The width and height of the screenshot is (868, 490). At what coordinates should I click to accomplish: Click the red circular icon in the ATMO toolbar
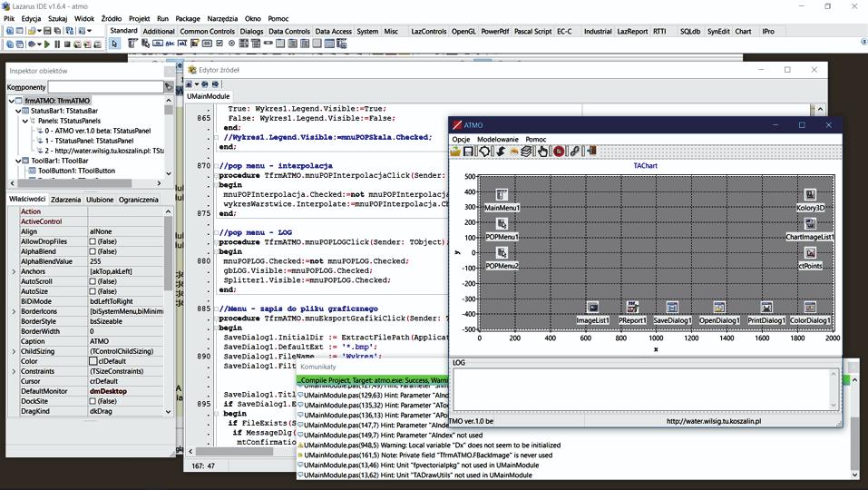coord(559,152)
